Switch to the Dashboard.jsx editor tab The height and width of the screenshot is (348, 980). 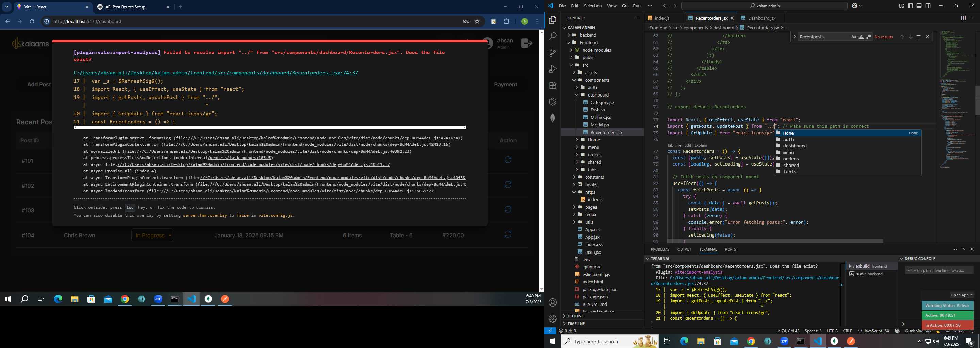tap(762, 18)
